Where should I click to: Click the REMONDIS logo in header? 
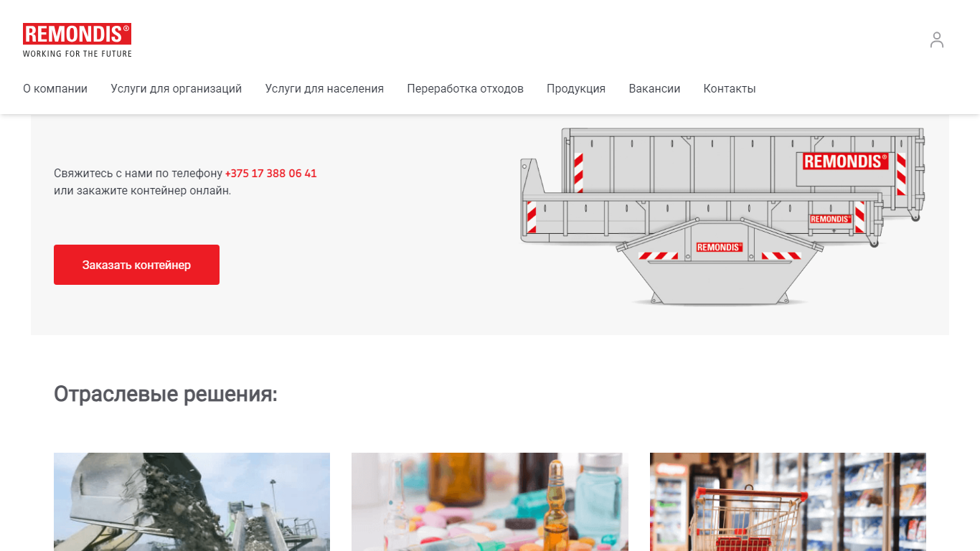point(77,40)
